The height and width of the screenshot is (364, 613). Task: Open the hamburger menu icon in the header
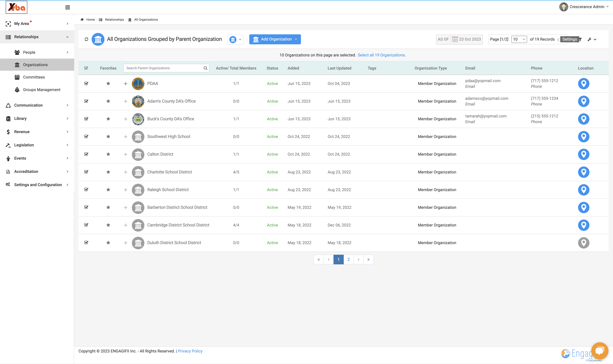coord(67,7)
